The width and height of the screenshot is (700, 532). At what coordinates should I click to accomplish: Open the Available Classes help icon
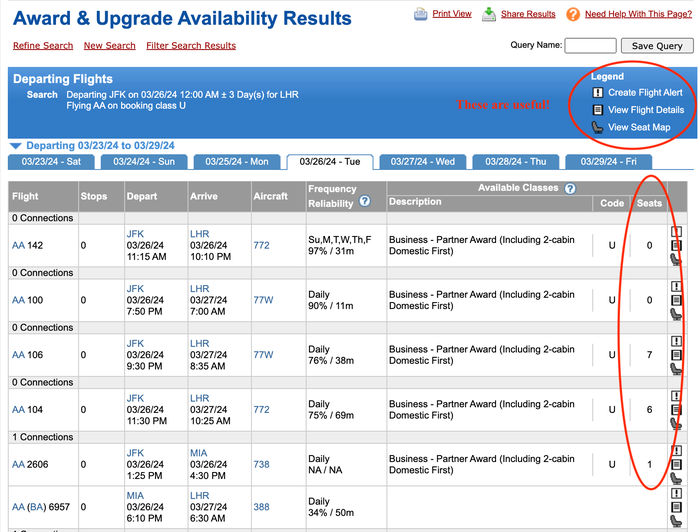point(570,188)
